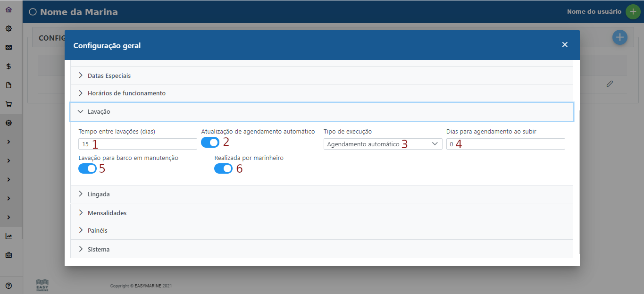
Task: Turn off Lavação para barco em manutenção
Action: tap(87, 168)
